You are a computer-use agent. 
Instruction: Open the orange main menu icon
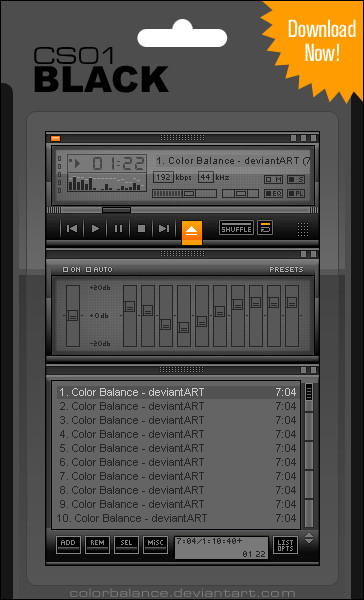[x=55, y=138]
